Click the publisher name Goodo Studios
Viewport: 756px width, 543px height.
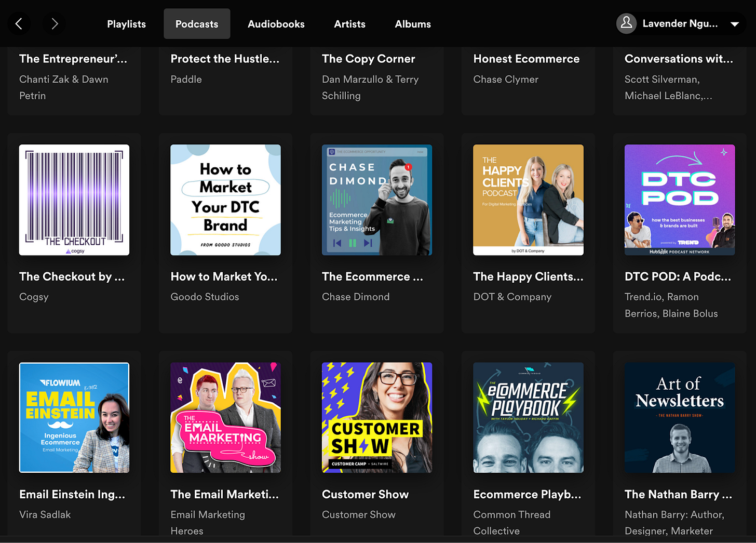click(x=205, y=297)
